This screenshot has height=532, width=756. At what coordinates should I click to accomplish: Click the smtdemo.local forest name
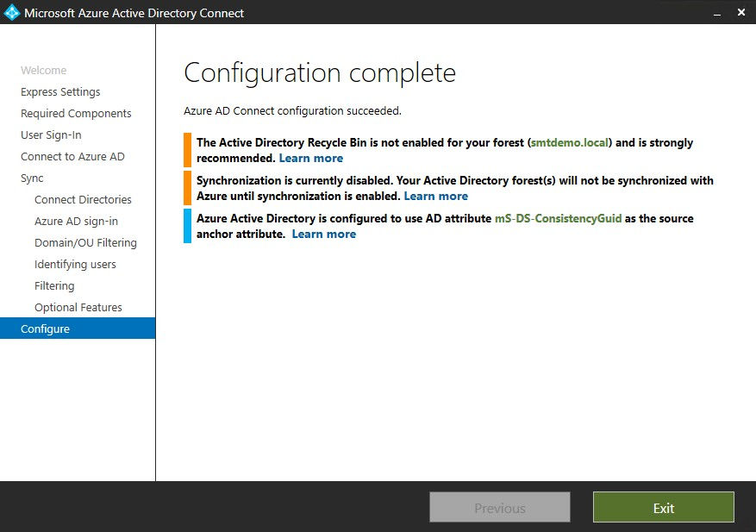pyautogui.click(x=570, y=143)
